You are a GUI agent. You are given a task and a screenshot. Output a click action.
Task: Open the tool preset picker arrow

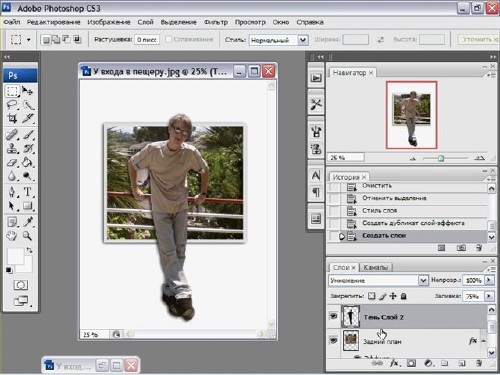[28, 40]
